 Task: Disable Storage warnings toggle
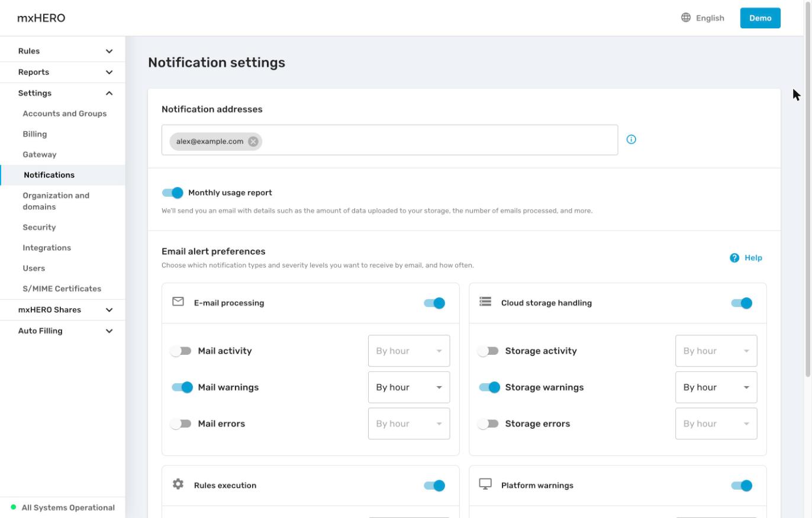click(x=489, y=387)
